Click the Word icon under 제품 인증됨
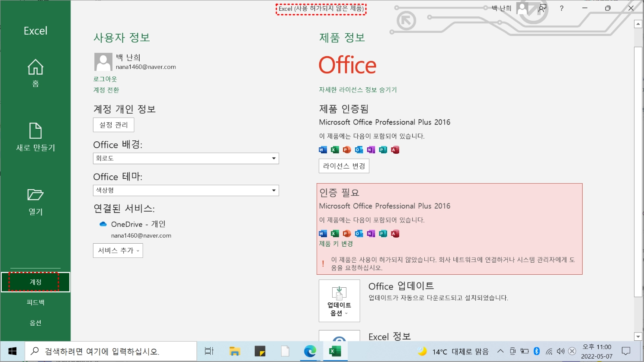Screen dimensions: 644x362 [x=323, y=150]
